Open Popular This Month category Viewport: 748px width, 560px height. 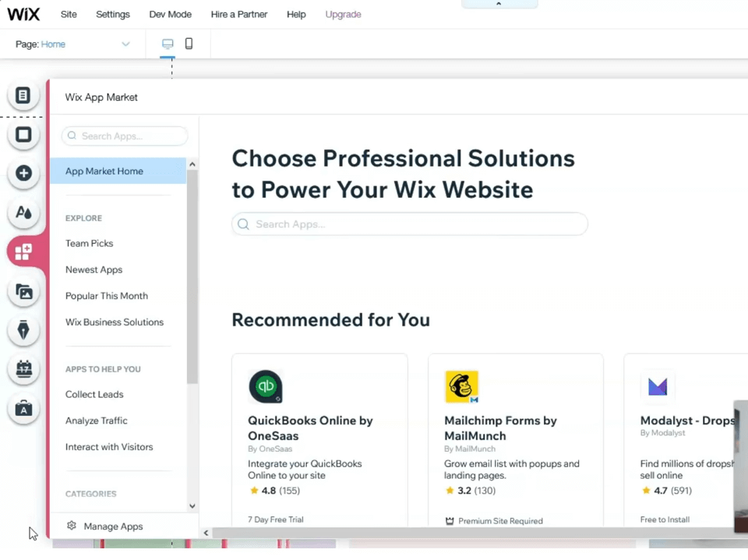(x=107, y=296)
